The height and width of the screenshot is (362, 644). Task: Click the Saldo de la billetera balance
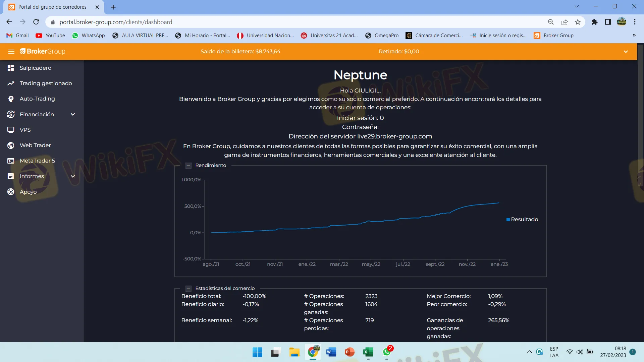pyautogui.click(x=240, y=52)
